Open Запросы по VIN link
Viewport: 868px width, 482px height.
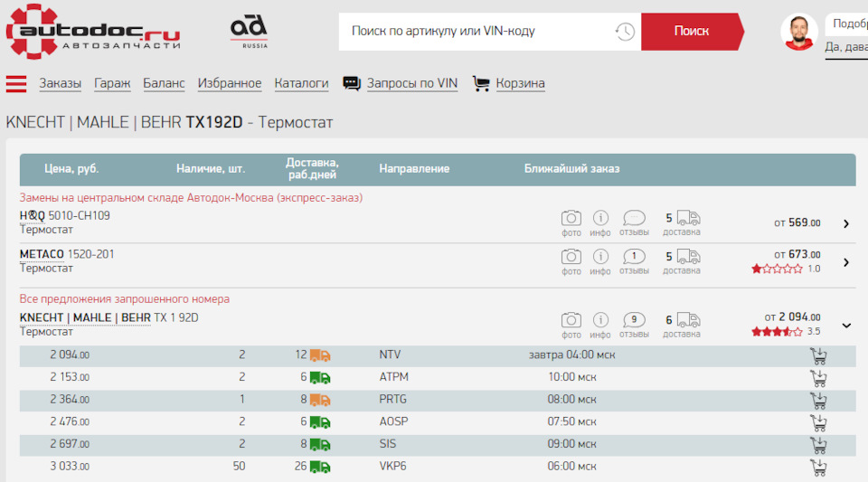[412, 83]
